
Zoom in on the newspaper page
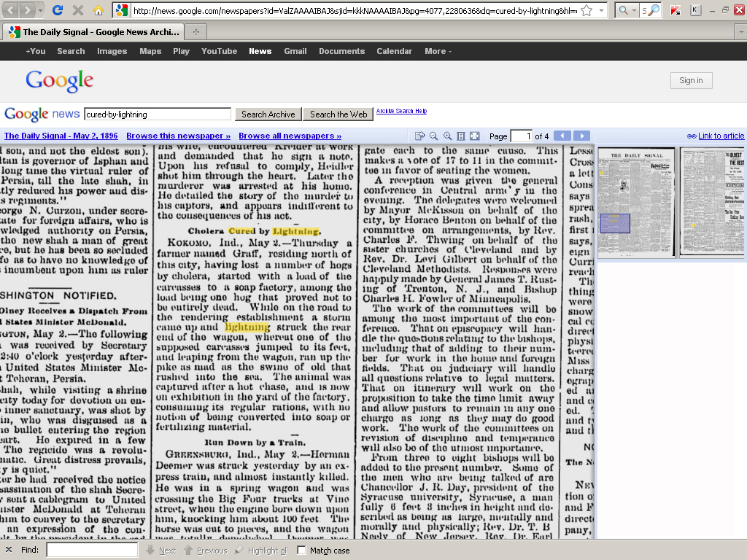(x=447, y=136)
